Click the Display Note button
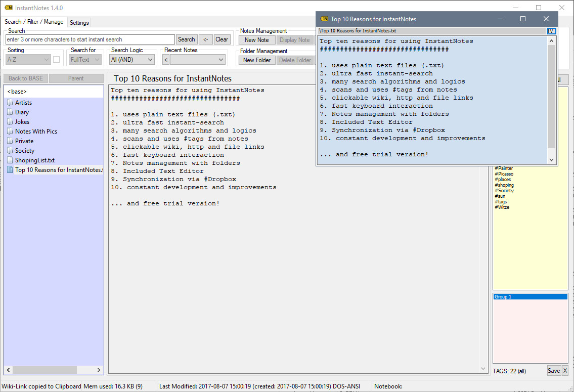This screenshot has width=574, height=392. point(295,40)
